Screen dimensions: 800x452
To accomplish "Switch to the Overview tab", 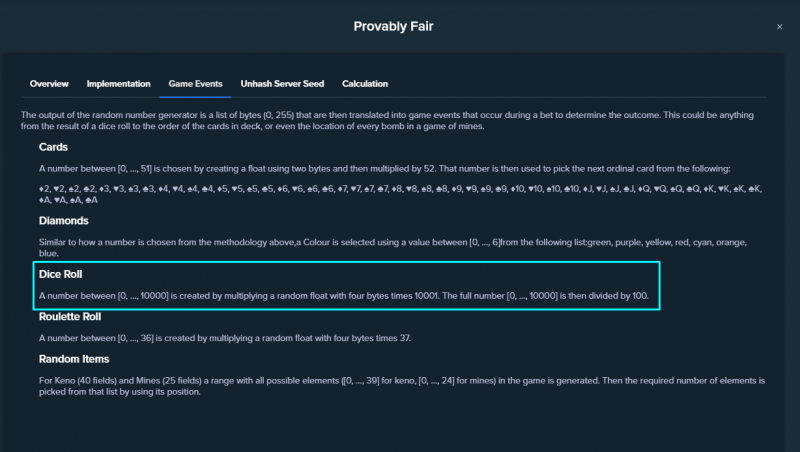I will [49, 84].
